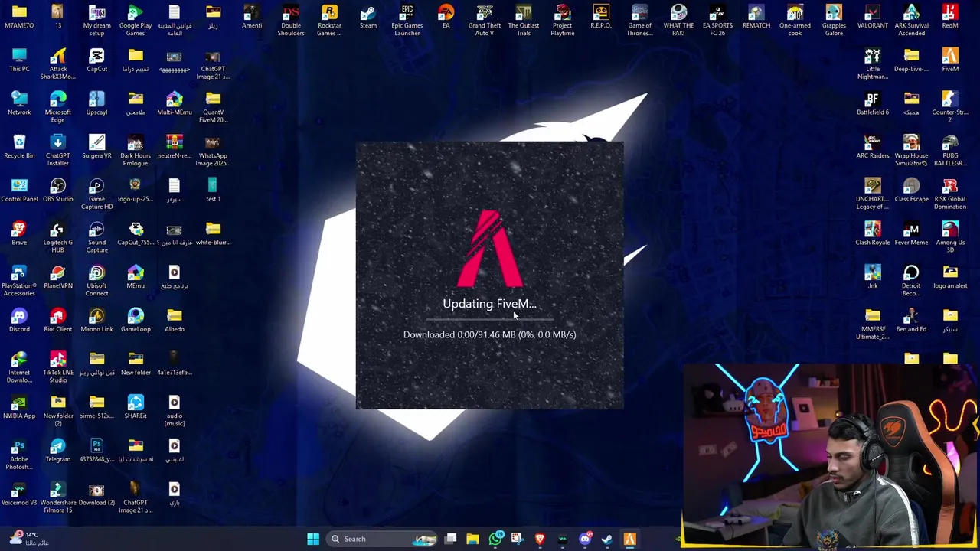Switch to Steam in the taskbar
This screenshot has width=980, height=551.
pos(607,539)
